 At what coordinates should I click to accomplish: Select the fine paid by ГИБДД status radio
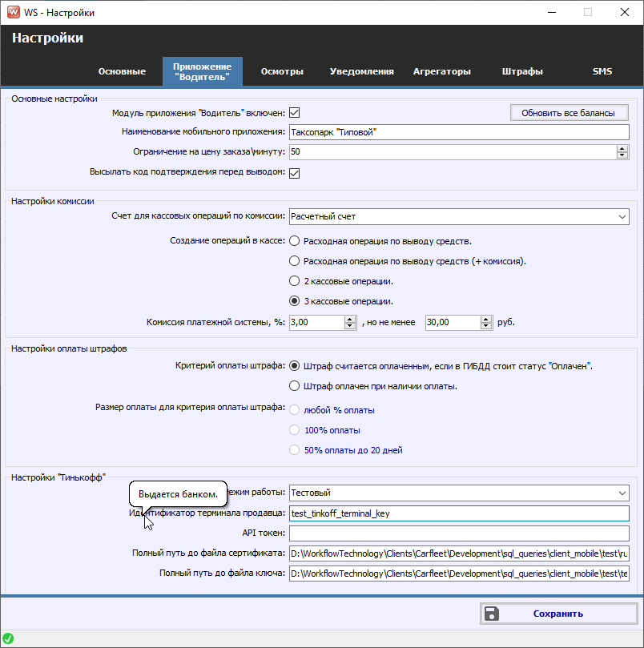tap(294, 366)
